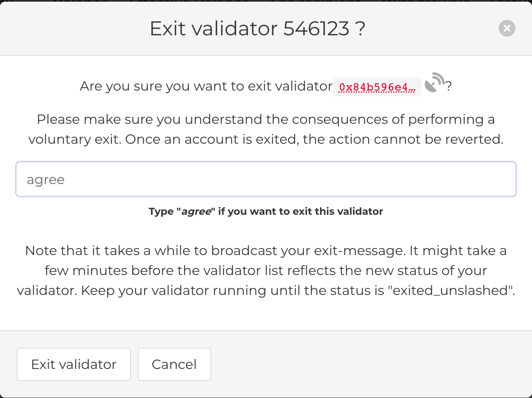
Task: Click the "exited_unslashed" status text
Action: pos(451,290)
